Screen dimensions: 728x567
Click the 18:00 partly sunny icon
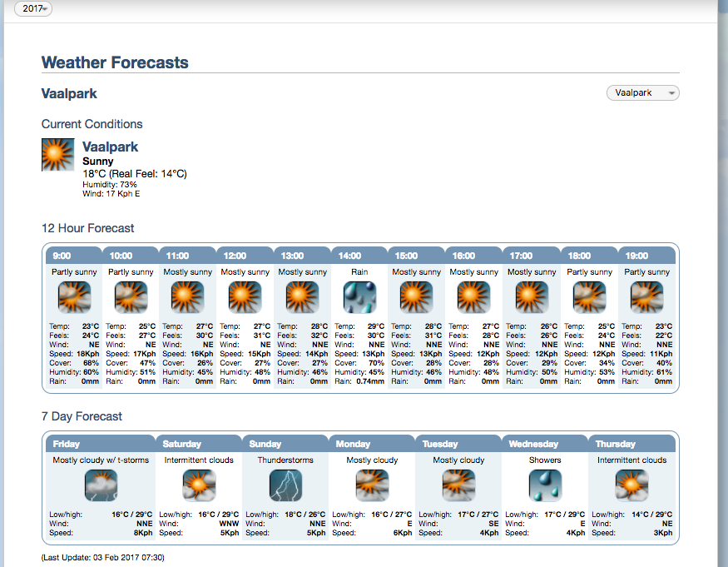[x=590, y=297]
